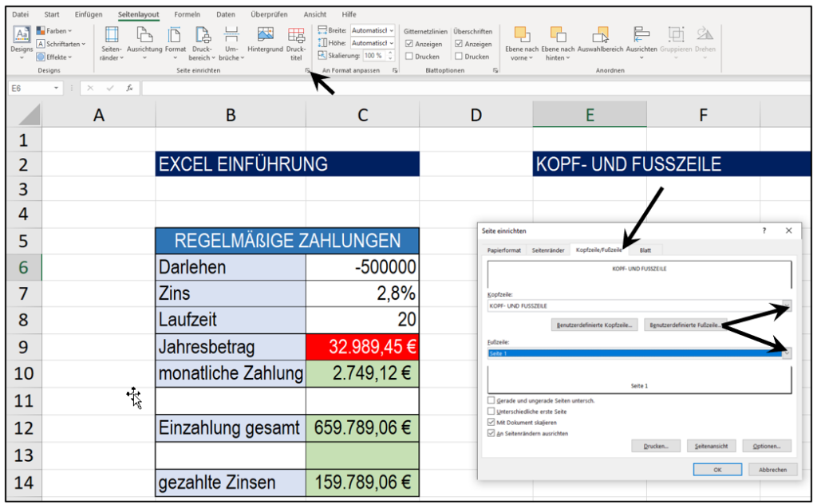This screenshot has width=817, height=504.
Task: Click the Optionen button in dialog
Action: click(767, 447)
